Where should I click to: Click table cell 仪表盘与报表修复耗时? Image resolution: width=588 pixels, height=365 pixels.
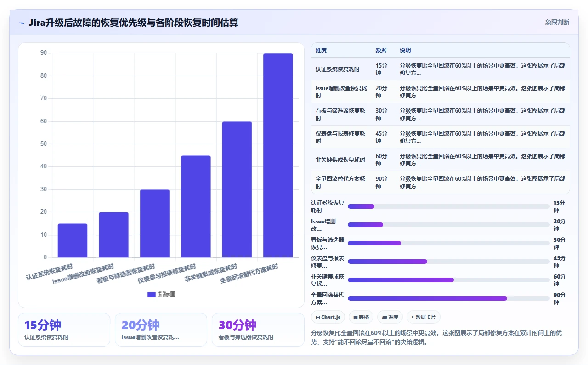click(341, 137)
